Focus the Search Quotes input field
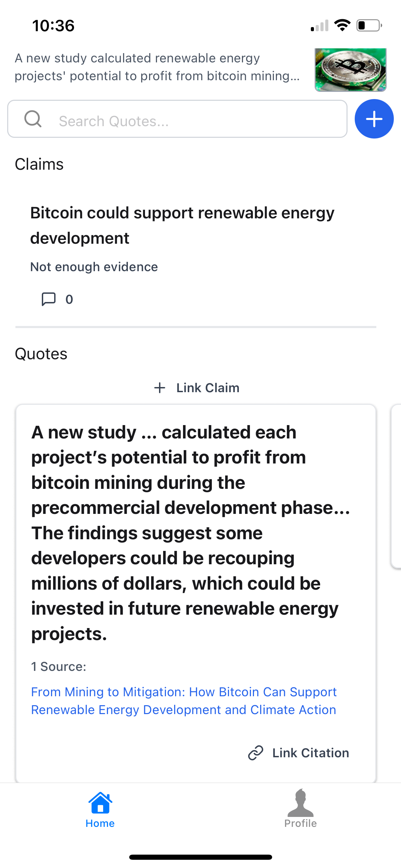Image resolution: width=401 pixels, height=868 pixels. pyautogui.click(x=199, y=121)
